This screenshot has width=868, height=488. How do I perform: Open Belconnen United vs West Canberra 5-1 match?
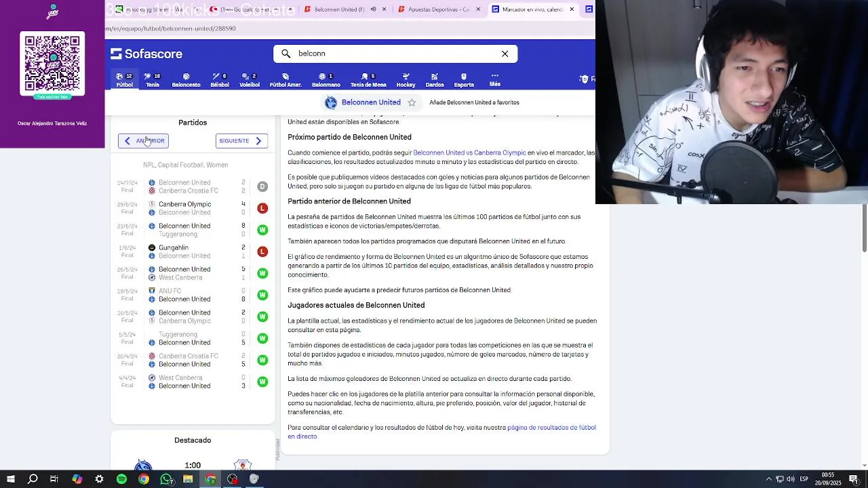(193, 273)
